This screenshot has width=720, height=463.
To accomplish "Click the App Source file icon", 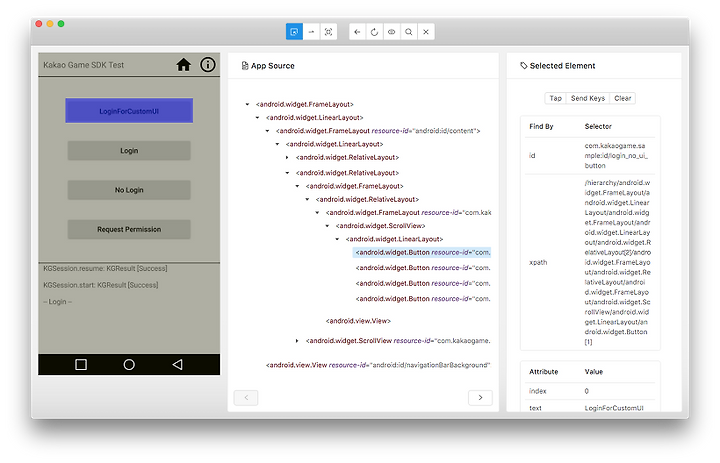I will (245, 66).
